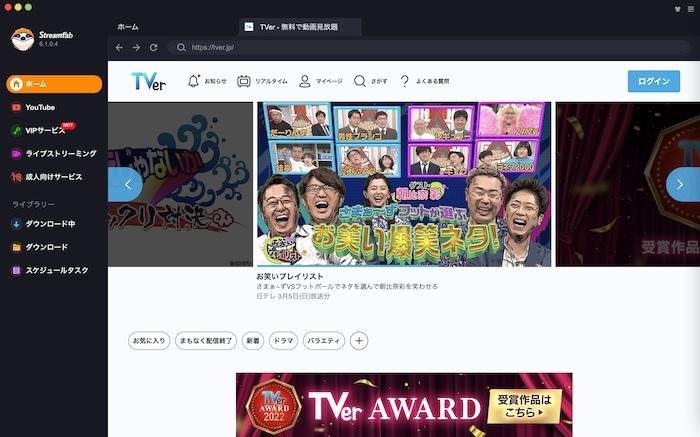
Task: Open YouTube in the sidebar
Action: click(40, 107)
